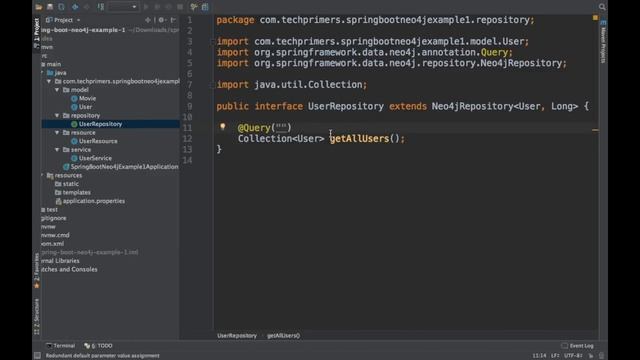The height and width of the screenshot is (360, 640).
Task: Open UserService class from tree
Action: click(91, 158)
